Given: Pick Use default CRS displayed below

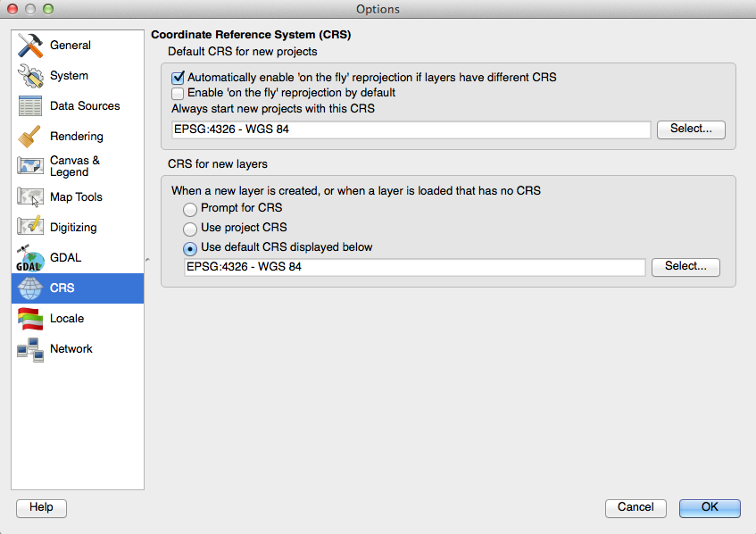Looking at the screenshot, I should click(x=190, y=248).
